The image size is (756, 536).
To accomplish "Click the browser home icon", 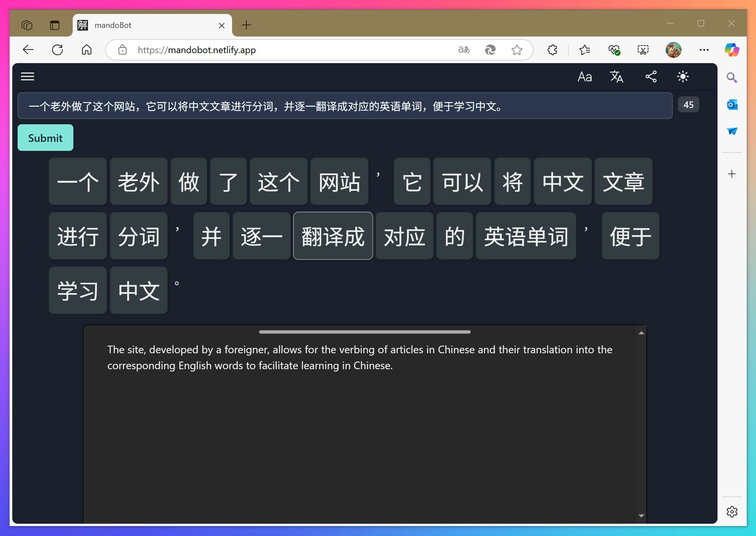I will click(x=87, y=50).
